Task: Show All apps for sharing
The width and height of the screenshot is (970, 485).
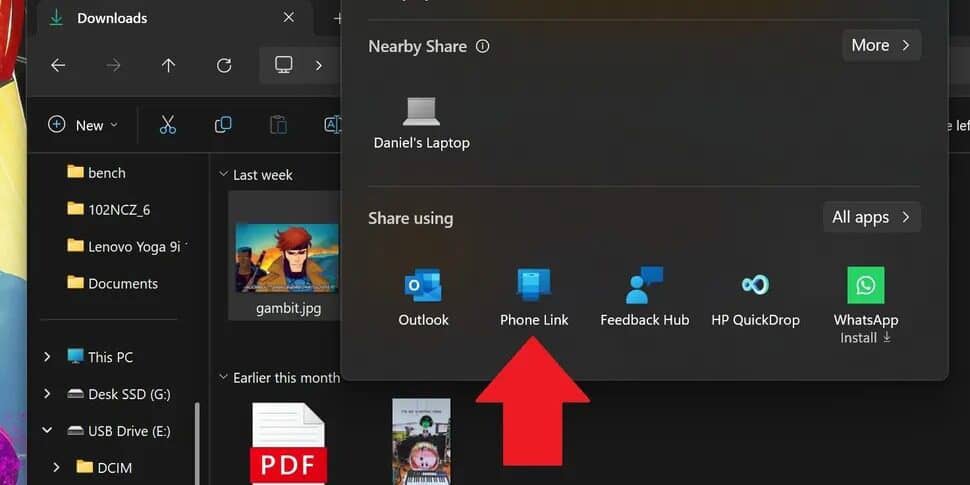Action: tap(870, 217)
